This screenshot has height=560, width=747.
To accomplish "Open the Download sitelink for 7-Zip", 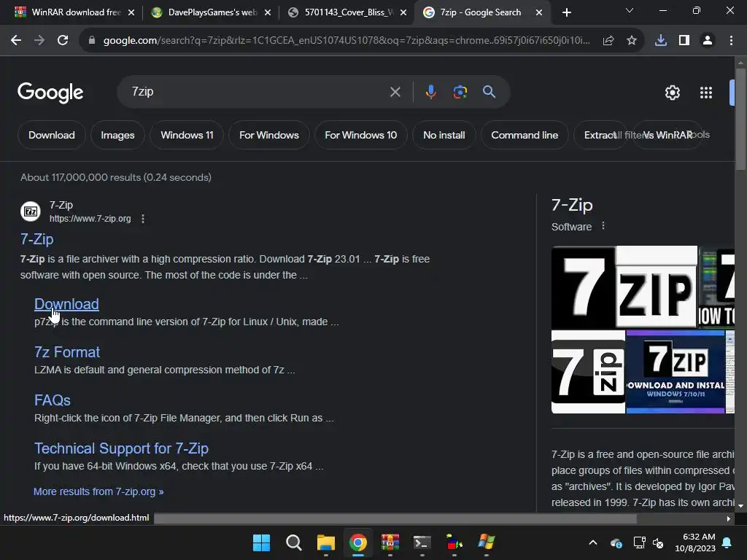I will (66, 304).
